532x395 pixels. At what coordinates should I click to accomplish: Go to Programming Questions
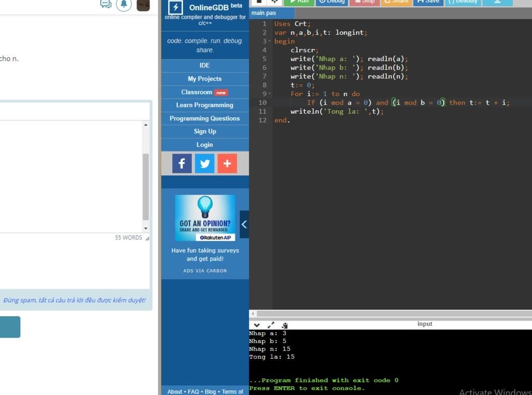[205, 118]
